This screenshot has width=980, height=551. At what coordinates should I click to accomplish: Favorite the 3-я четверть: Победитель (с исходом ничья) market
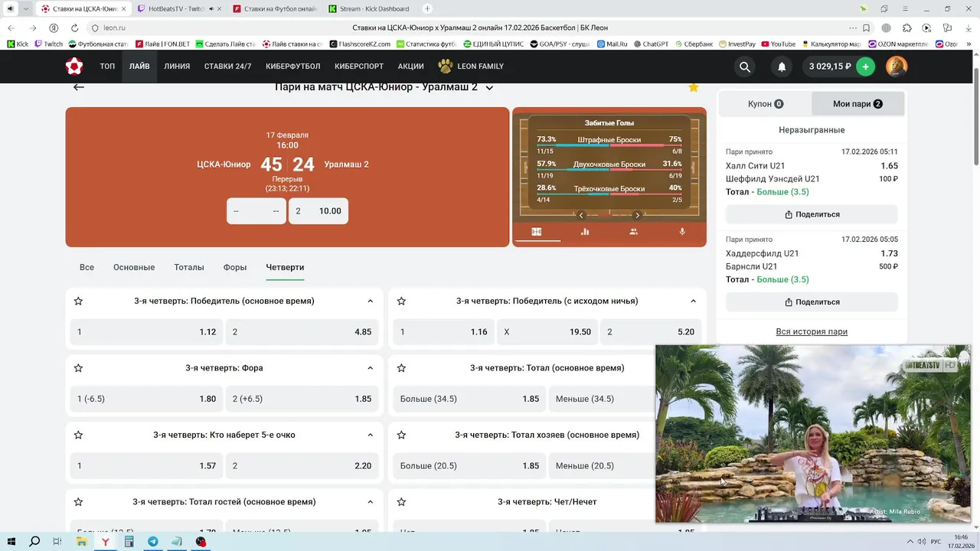[401, 301]
